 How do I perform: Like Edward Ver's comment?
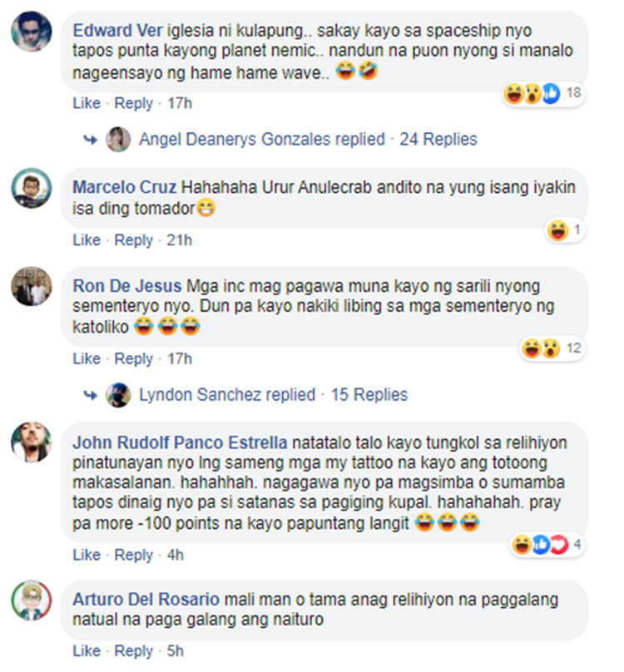pyautogui.click(x=87, y=103)
